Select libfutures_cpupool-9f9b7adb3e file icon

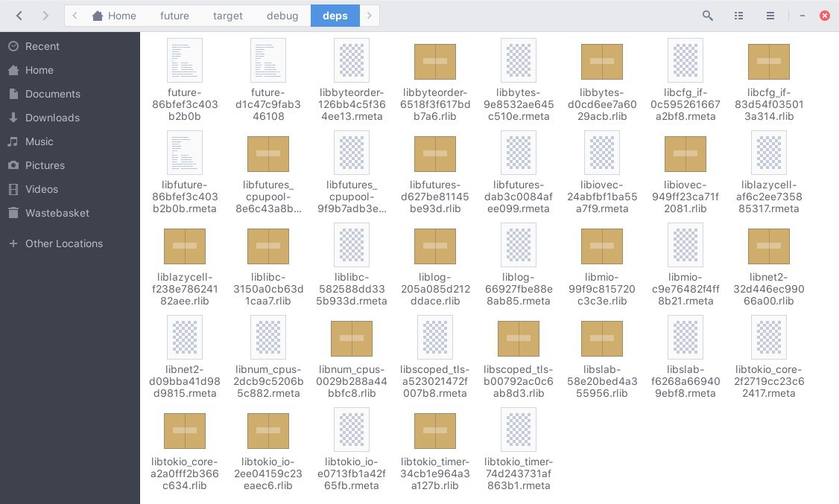tap(352, 153)
